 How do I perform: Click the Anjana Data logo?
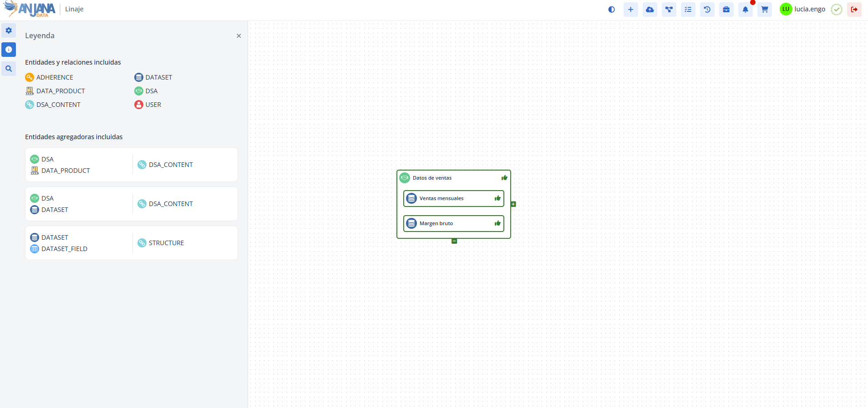pos(30,9)
